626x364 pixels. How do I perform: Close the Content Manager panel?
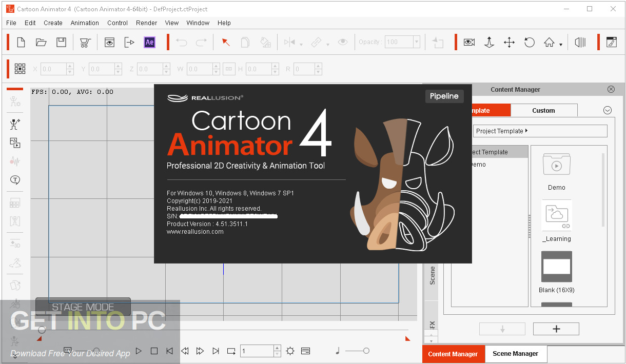pos(611,89)
